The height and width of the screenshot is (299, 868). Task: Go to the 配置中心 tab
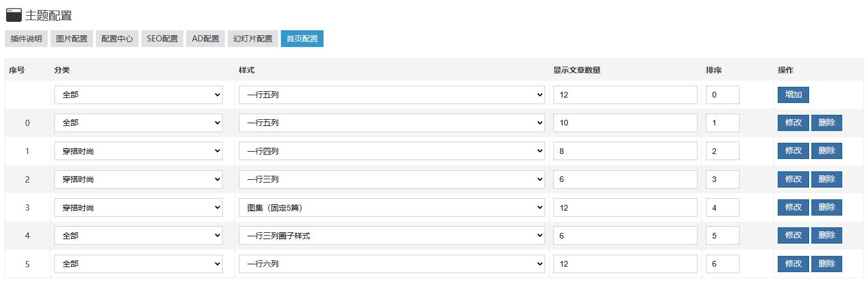click(117, 39)
